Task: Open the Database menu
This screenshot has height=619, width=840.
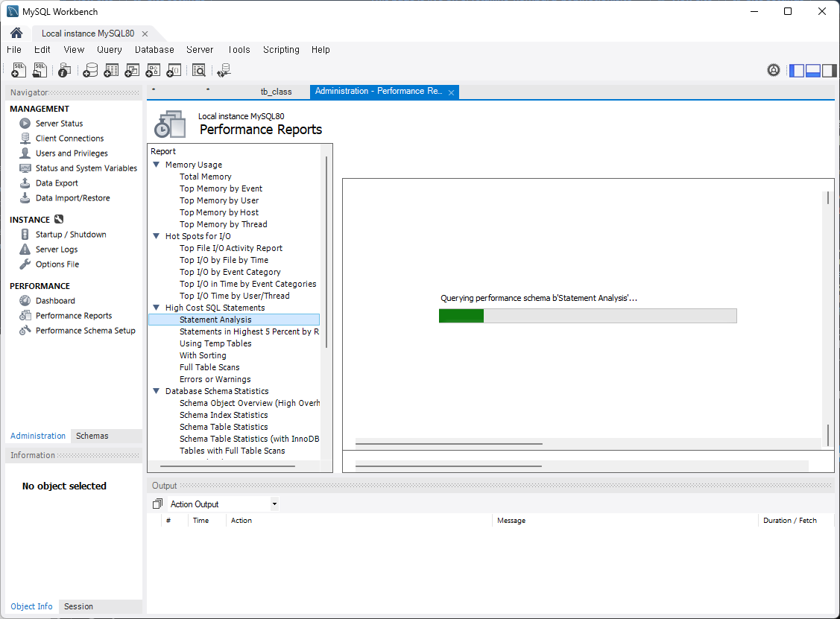Action: 154,50
